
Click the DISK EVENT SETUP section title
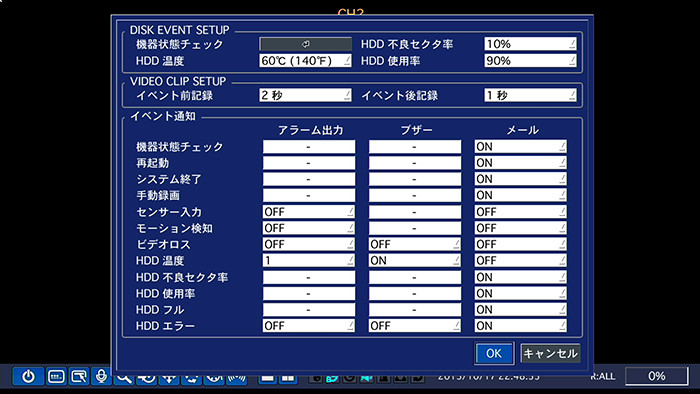(179, 30)
